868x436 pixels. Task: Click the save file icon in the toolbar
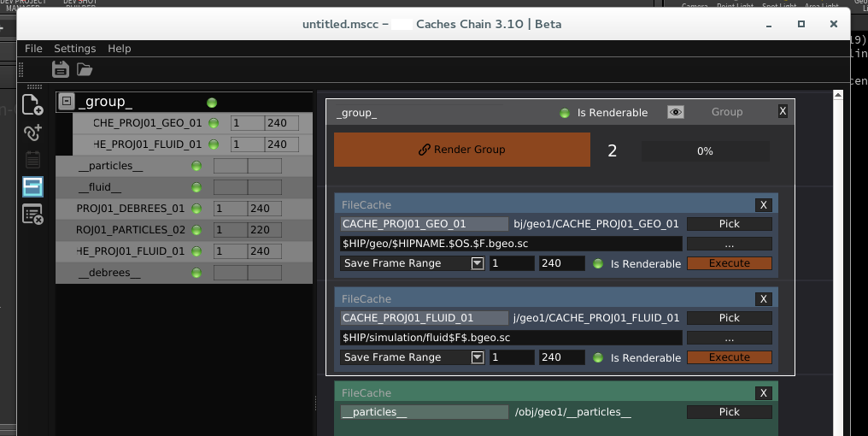[60, 69]
